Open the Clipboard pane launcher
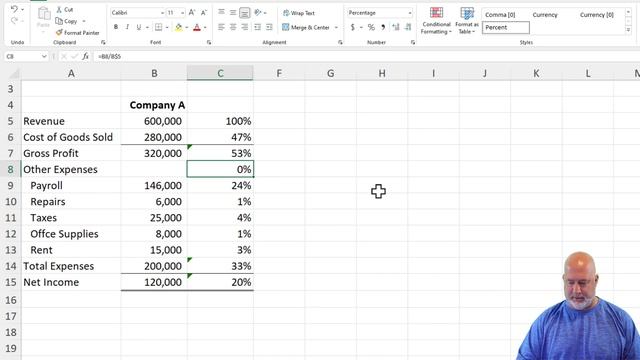 pyautogui.click(x=103, y=42)
